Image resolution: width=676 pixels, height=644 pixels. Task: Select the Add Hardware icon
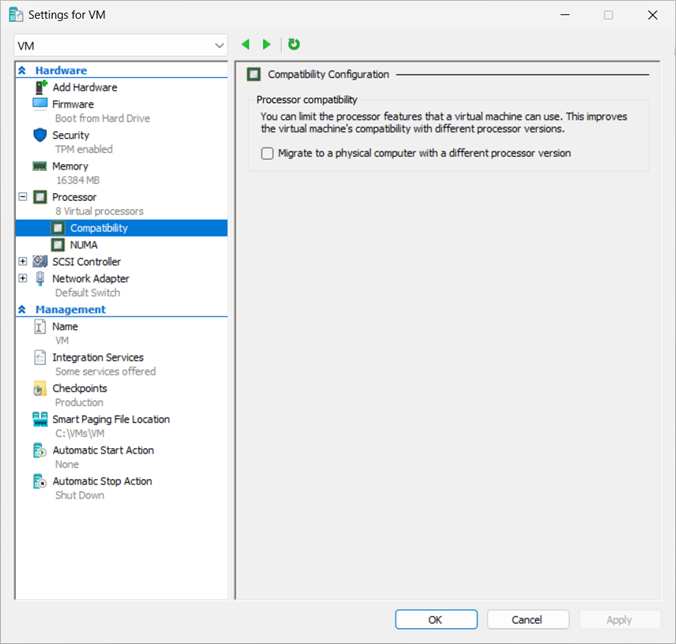(x=40, y=87)
